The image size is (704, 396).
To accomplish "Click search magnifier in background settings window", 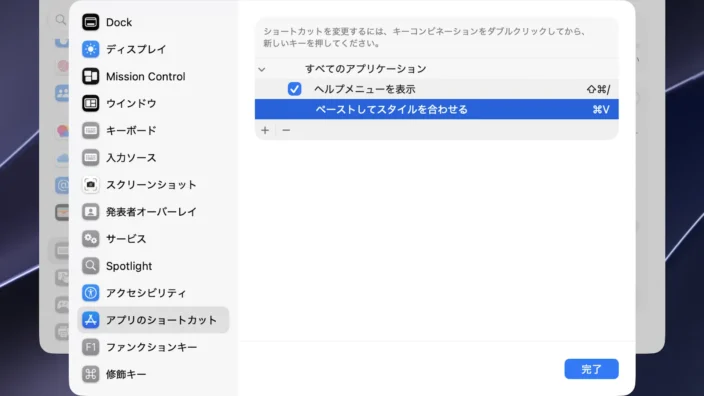I will coord(61,20).
